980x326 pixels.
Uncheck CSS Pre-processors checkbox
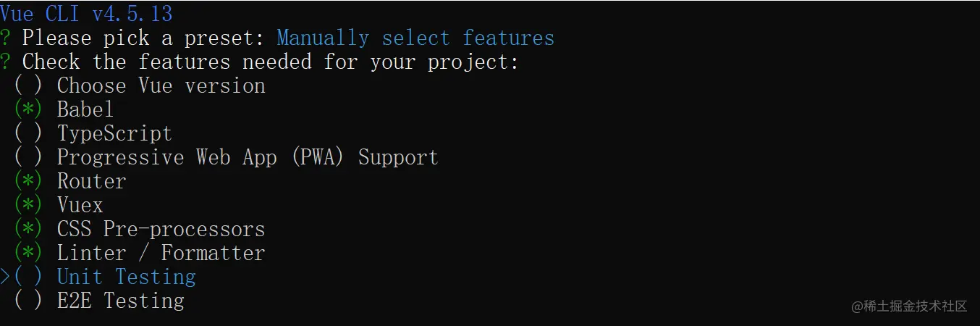point(28,229)
